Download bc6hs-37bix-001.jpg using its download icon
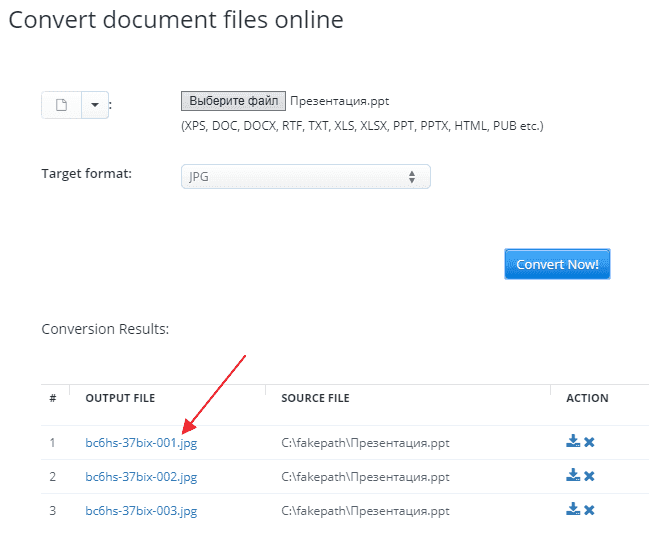This screenshot has width=657, height=549. [573, 442]
